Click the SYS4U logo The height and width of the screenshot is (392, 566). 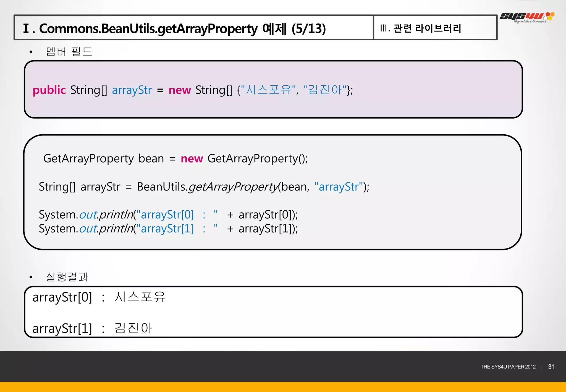527,17
